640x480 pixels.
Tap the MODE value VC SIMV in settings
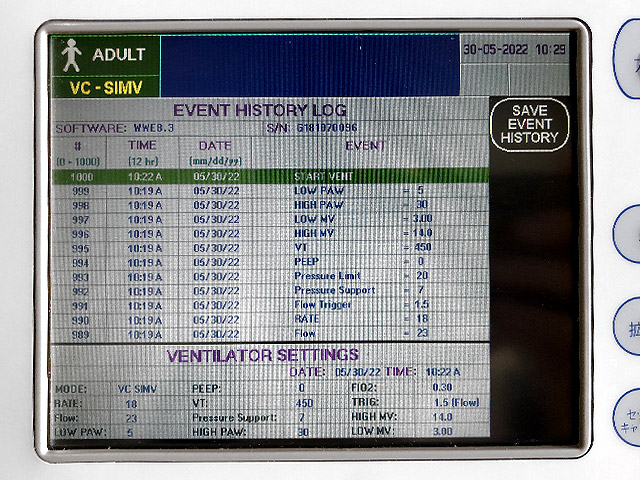click(137, 389)
